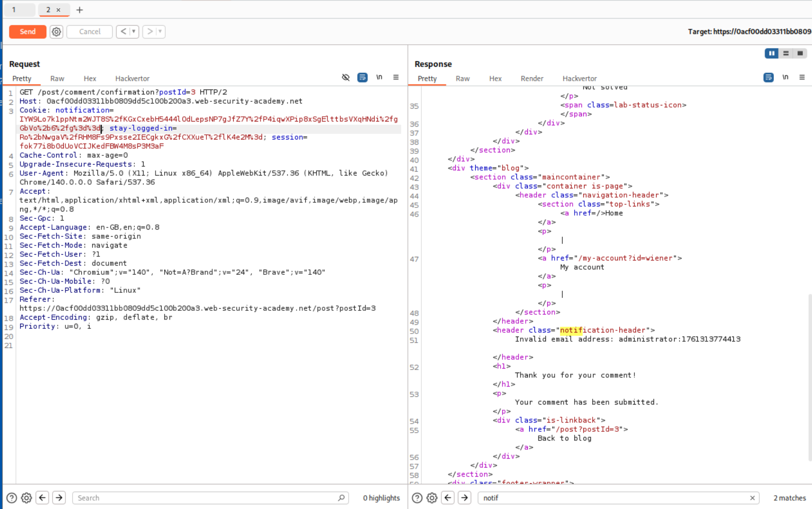Go to next match in Response search
This screenshot has width=812, height=509.
click(464, 498)
